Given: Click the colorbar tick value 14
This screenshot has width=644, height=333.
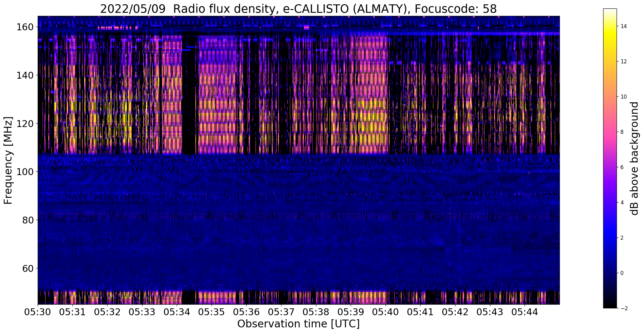Looking at the screenshot, I should click(x=624, y=26).
